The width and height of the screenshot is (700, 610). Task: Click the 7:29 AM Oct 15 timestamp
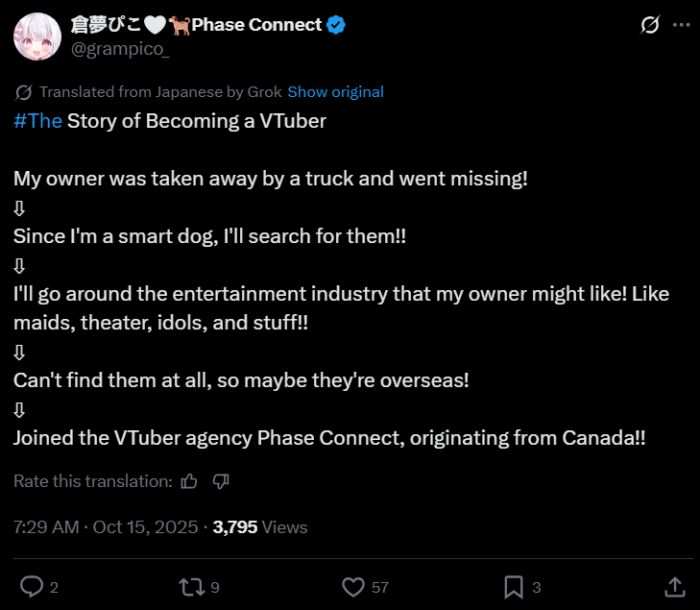coord(106,526)
